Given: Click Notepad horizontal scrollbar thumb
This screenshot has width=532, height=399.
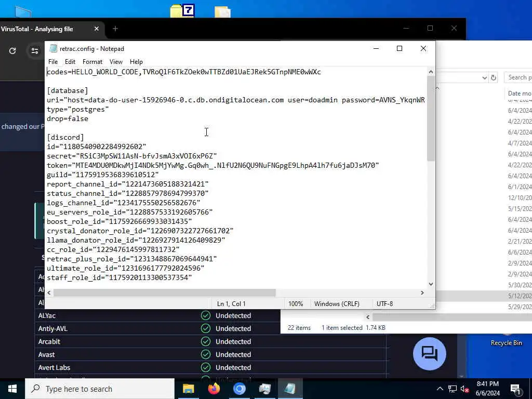Looking at the screenshot, I should click(x=165, y=292).
